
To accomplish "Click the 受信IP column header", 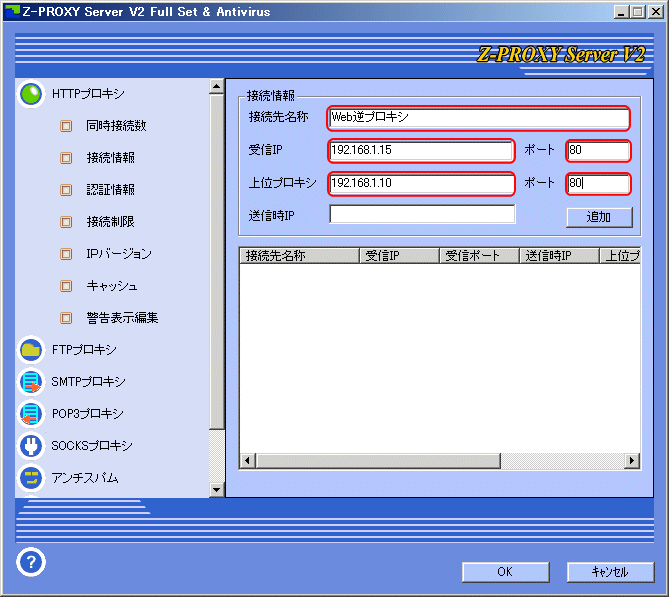I will (399, 256).
